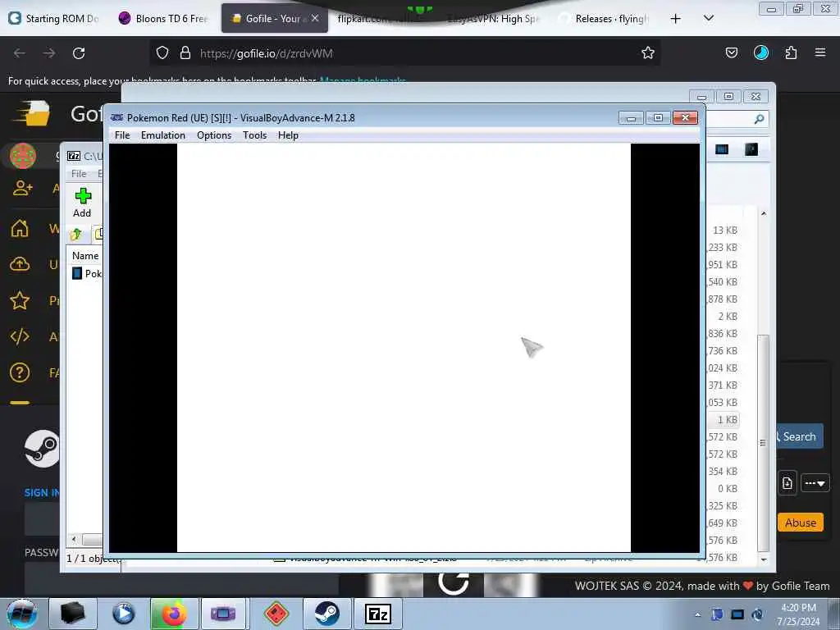Image resolution: width=840 pixels, height=630 pixels.
Task: Click the down arrow of the Explorer scrollbar
Action: click(764, 559)
